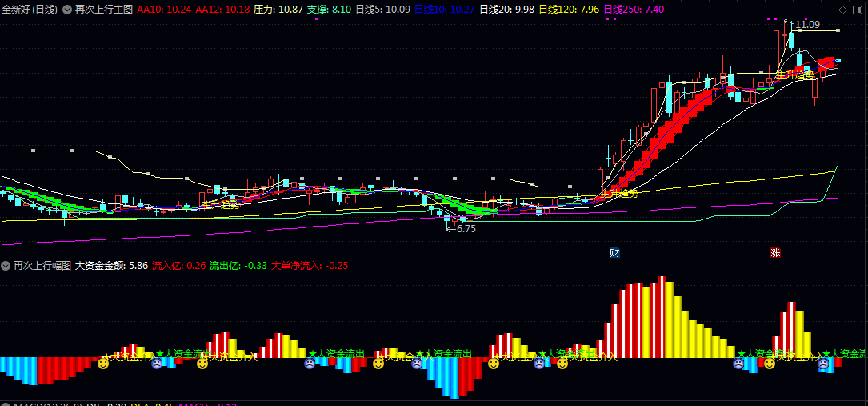This screenshot has height=406, width=868.
Task: Click the magenta 日线250: 7.40 label
Action: (634, 10)
